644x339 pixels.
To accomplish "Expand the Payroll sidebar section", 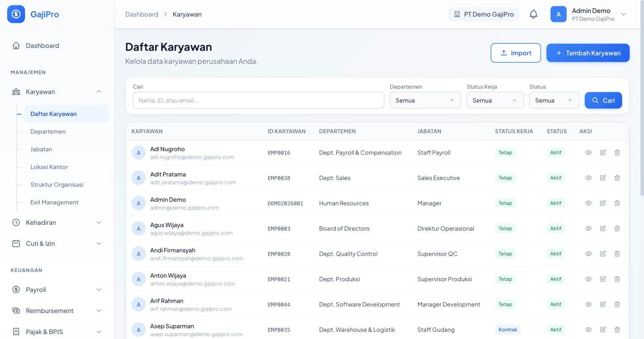I will click(x=57, y=290).
